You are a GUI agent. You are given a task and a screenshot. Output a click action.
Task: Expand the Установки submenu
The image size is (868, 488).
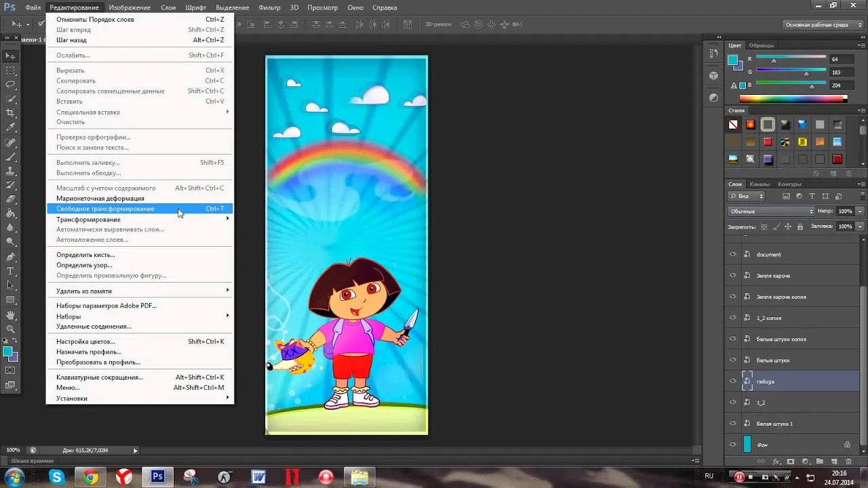tap(140, 398)
